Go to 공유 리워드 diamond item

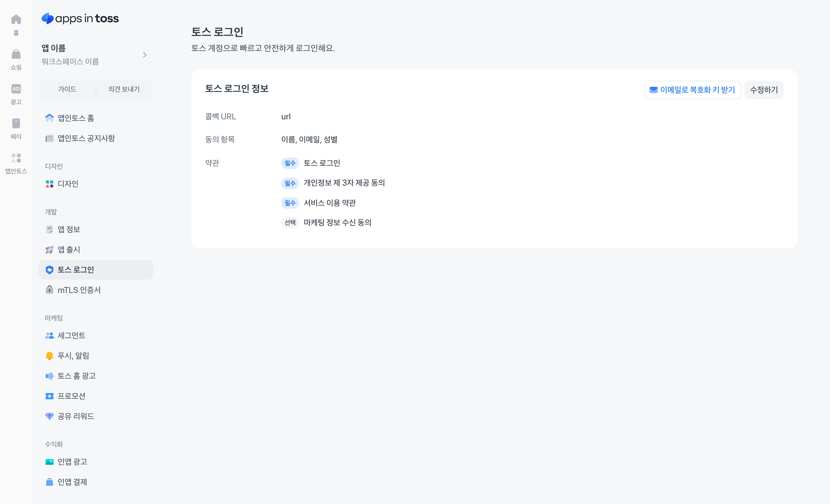(x=76, y=416)
